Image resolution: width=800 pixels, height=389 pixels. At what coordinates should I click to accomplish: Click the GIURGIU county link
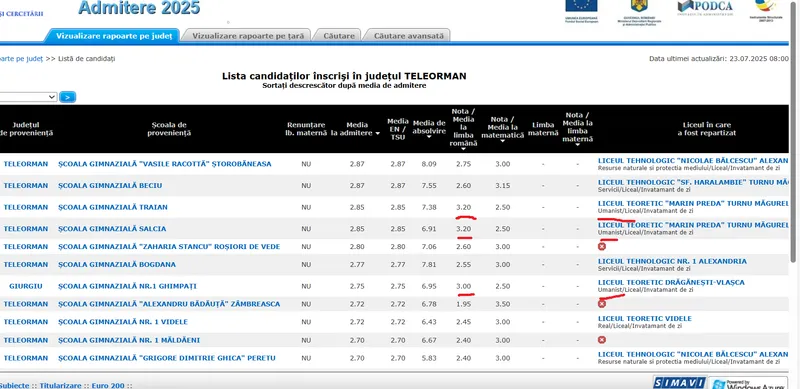tap(26, 286)
